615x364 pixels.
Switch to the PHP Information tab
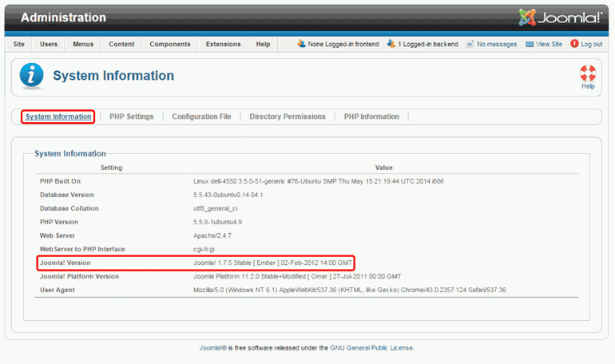[371, 117]
